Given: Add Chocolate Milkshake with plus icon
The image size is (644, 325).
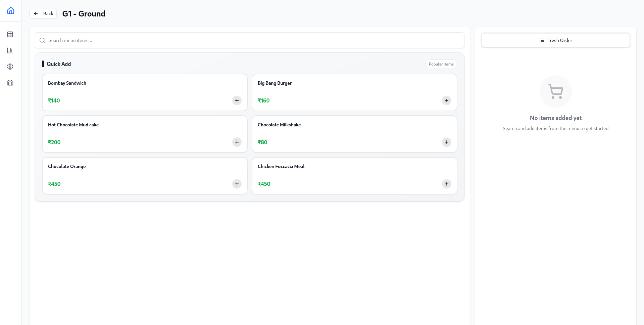Looking at the screenshot, I should (x=447, y=142).
